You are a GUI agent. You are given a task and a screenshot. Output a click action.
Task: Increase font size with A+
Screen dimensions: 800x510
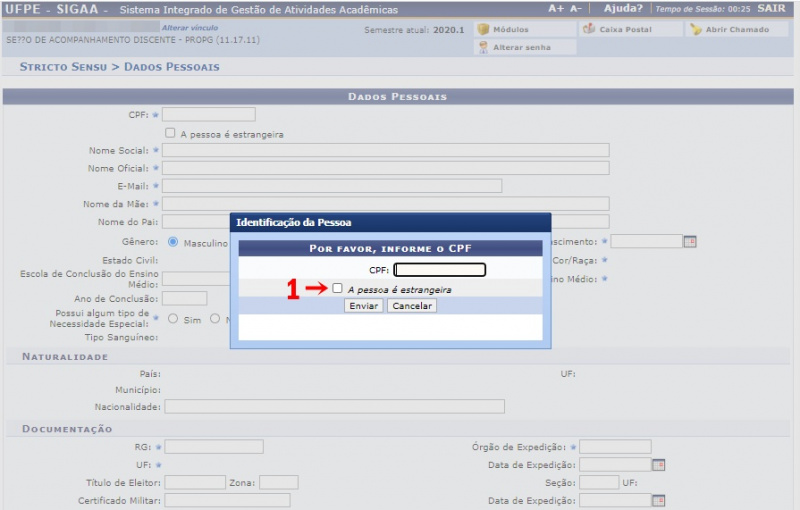tap(557, 9)
